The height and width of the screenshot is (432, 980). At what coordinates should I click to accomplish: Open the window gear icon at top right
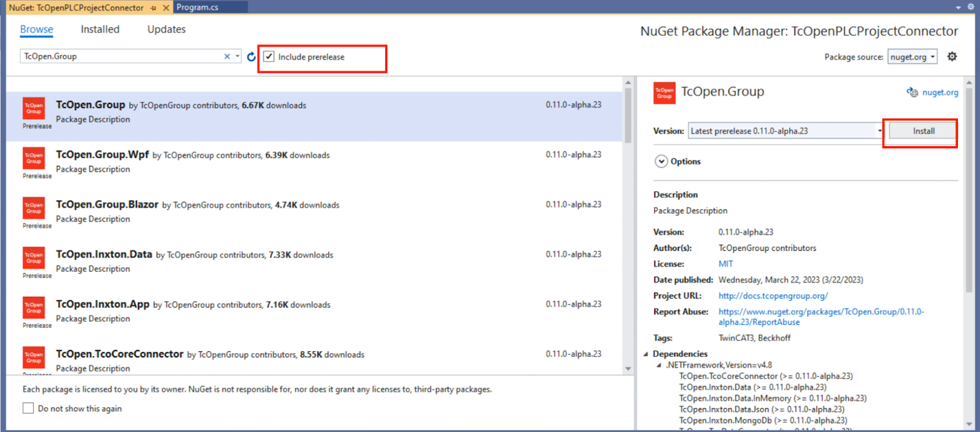971,7
